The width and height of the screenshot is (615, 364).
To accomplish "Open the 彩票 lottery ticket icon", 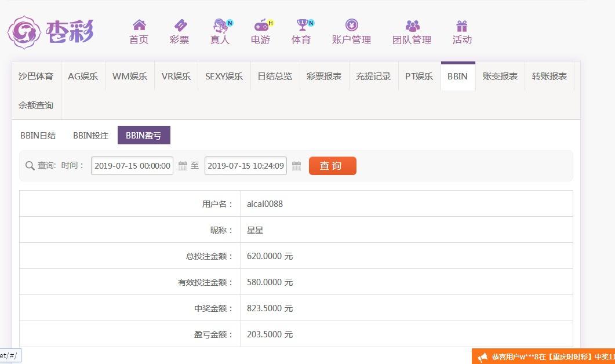I will point(180,26).
